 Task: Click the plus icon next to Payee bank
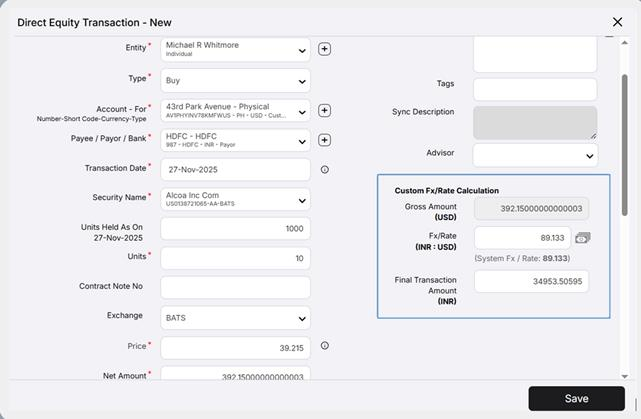point(324,140)
